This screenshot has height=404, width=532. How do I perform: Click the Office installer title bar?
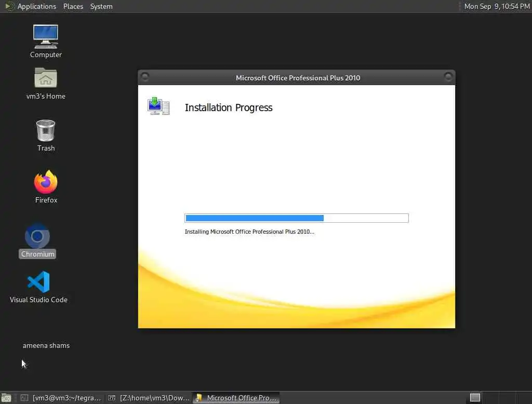pos(297,78)
